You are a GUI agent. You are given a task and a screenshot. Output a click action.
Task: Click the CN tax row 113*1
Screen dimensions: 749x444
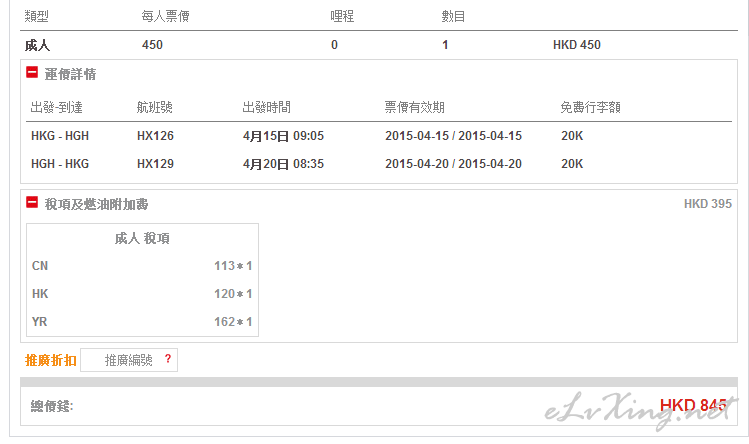coord(142,266)
